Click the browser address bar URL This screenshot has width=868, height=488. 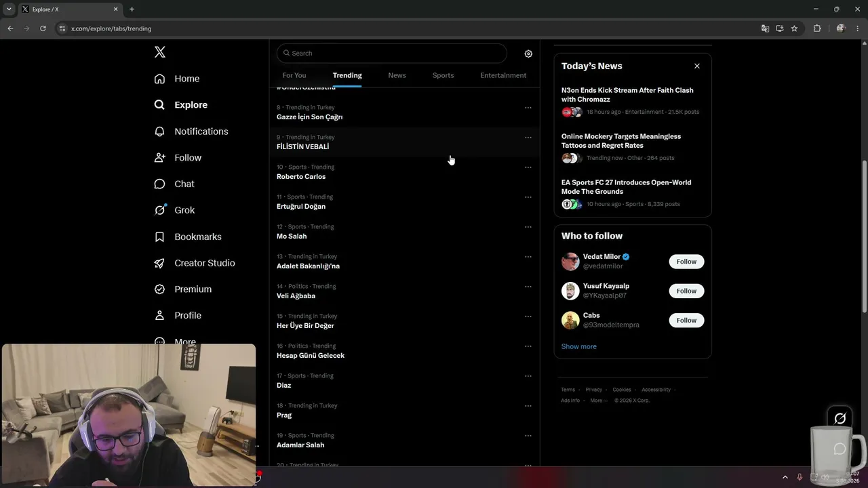(111, 28)
